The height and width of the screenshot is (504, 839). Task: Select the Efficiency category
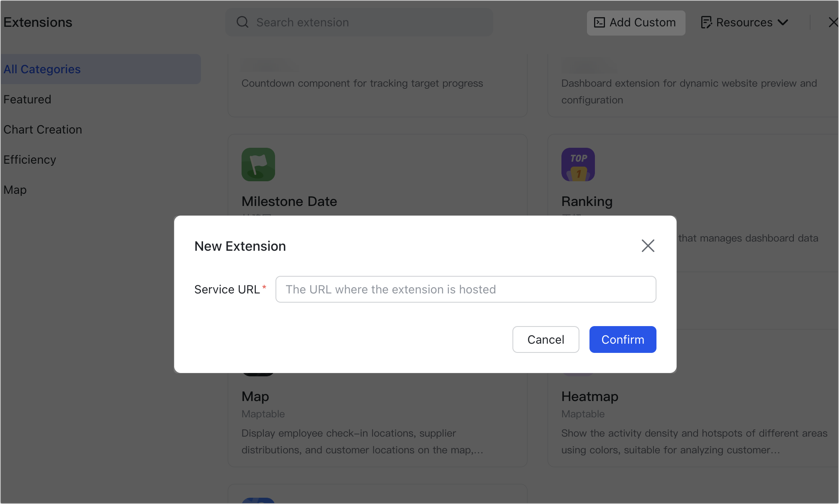pyautogui.click(x=30, y=159)
